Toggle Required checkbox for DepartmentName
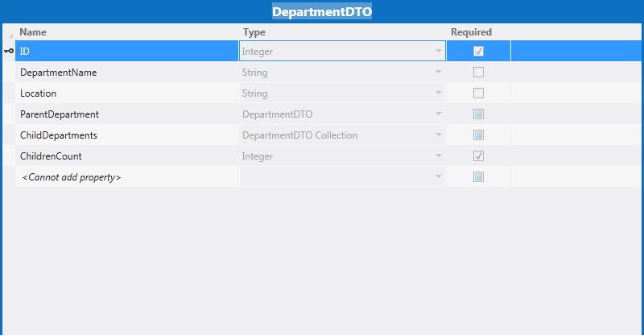644x336 pixels. pos(478,73)
